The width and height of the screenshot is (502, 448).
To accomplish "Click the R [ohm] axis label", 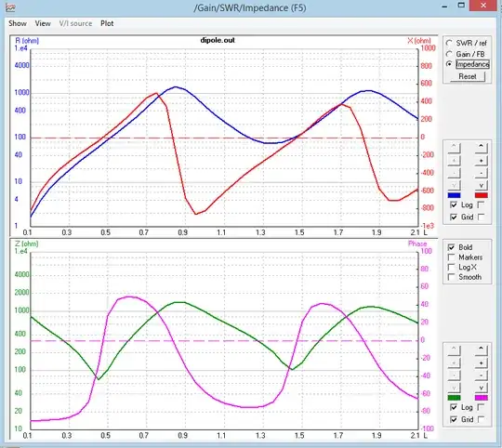I will (x=27, y=41).
